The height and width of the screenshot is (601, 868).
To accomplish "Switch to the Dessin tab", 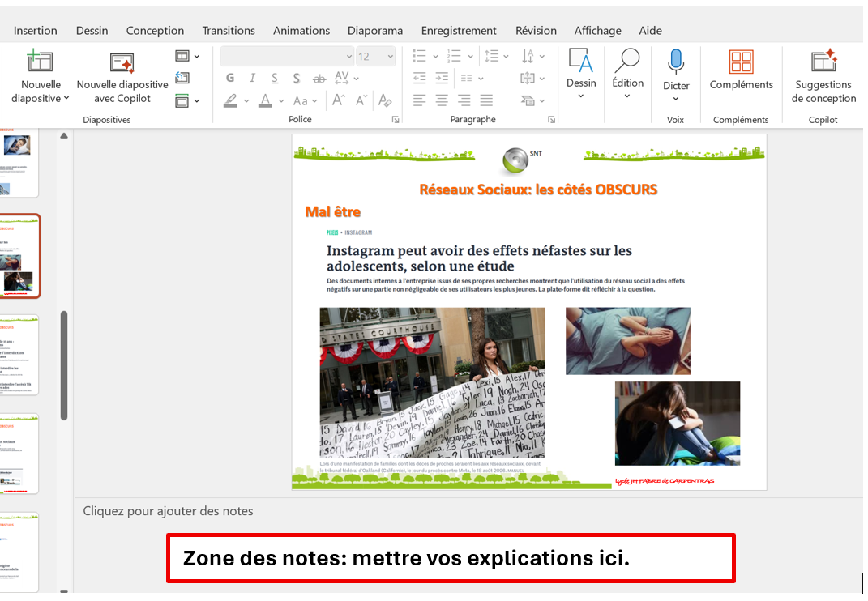I will tap(92, 31).
